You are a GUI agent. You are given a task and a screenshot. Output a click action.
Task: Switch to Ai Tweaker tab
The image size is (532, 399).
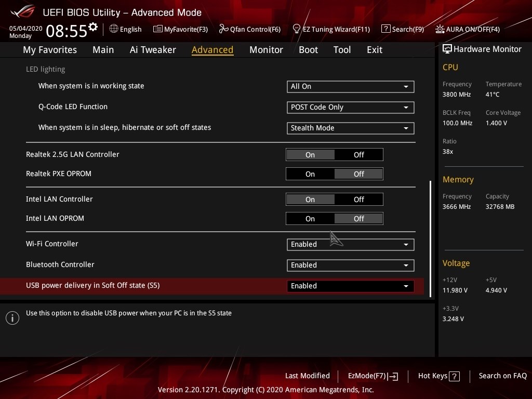pos(153,50)
